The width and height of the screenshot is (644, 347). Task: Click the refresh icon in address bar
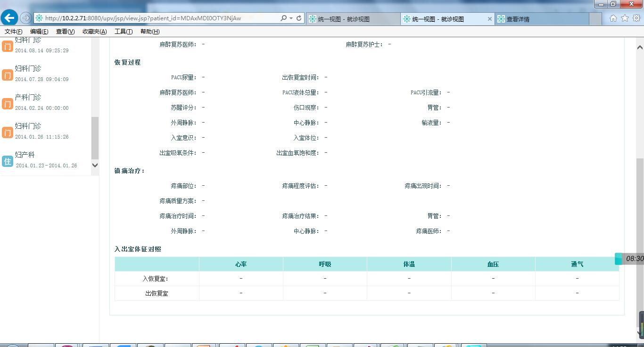[x=299, y=18]
